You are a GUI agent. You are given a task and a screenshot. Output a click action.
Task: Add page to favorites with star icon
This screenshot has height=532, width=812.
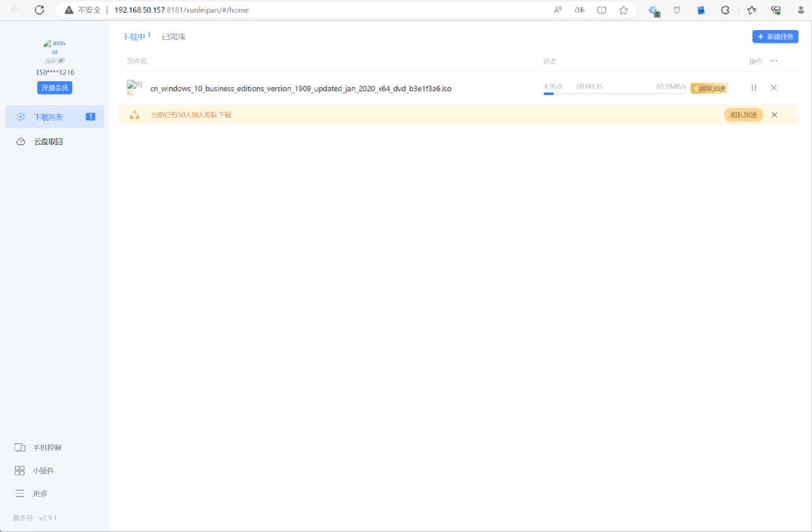[x=623, y=10]
